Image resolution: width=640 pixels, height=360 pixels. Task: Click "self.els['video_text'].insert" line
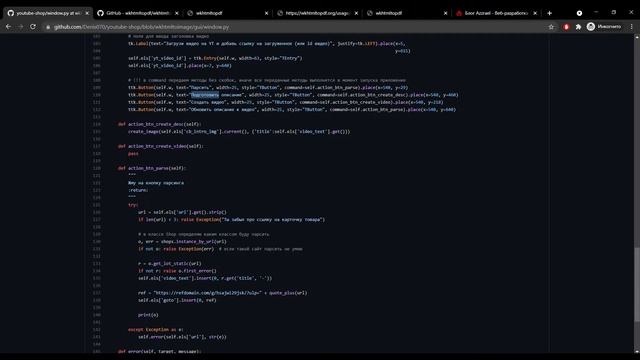pos(205,278)
